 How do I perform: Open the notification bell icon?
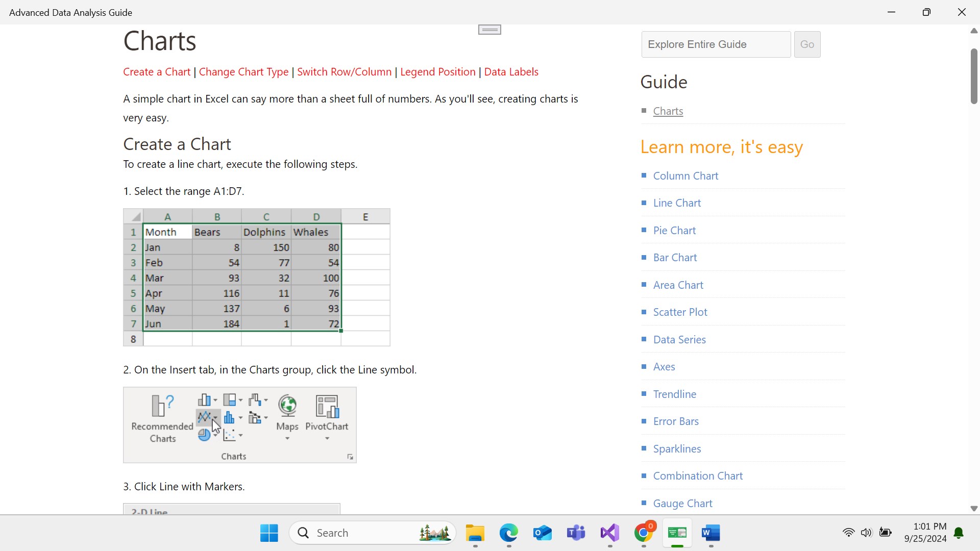[959, 533]
